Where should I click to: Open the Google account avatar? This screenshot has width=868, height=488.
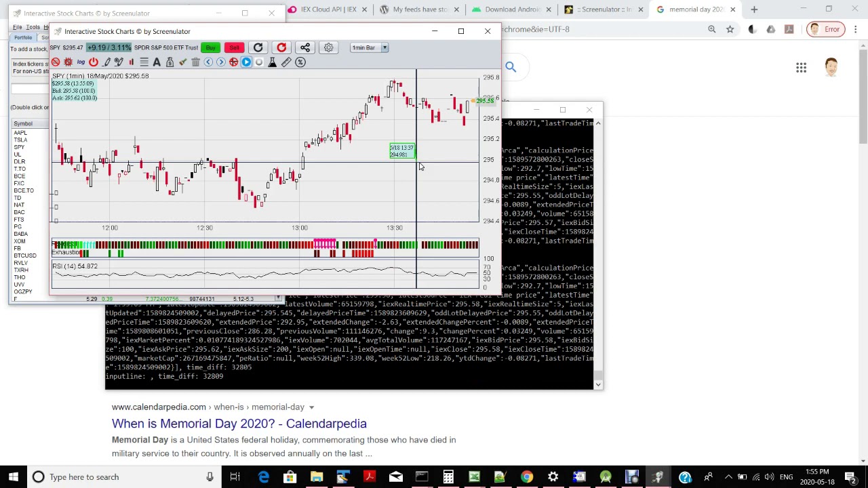[831, 67]
